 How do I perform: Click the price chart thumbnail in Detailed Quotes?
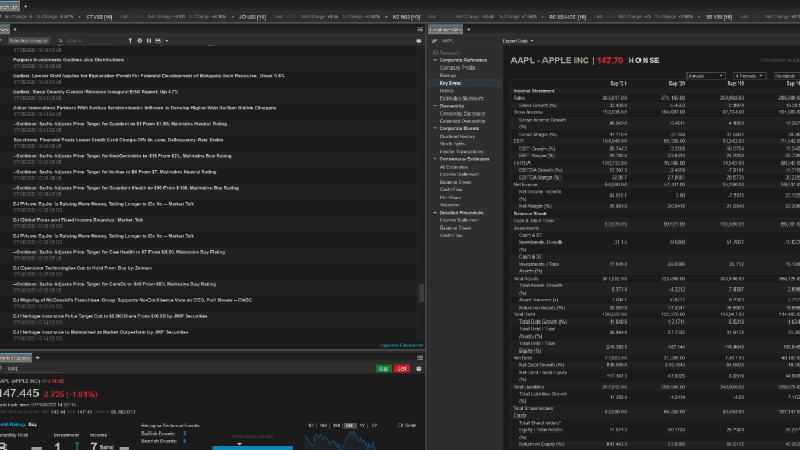pos(339,440)
